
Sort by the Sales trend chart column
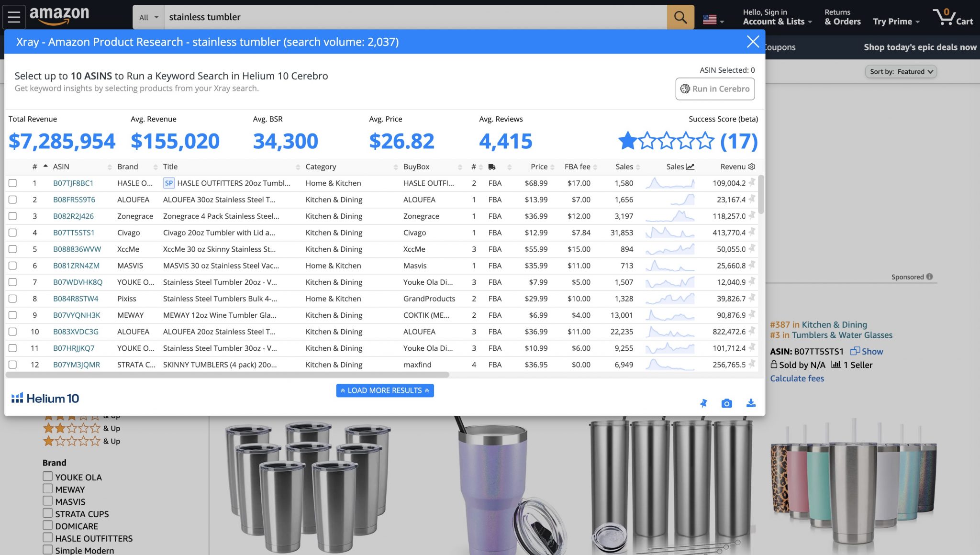[680, 166]
